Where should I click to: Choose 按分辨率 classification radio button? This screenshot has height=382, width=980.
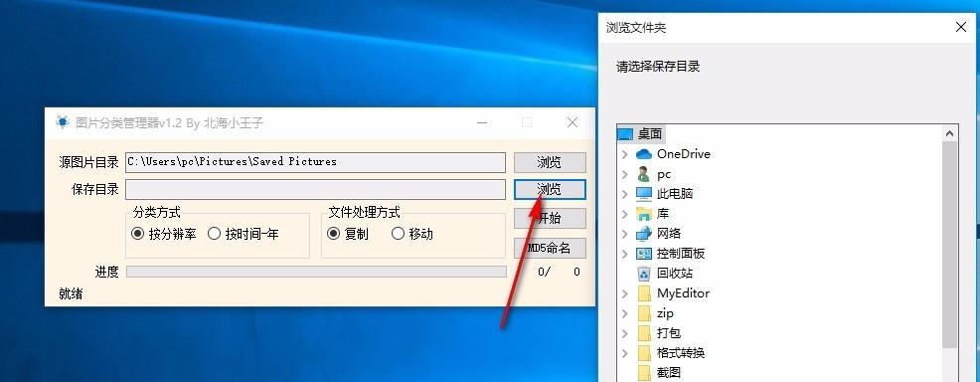pos(137,234)
